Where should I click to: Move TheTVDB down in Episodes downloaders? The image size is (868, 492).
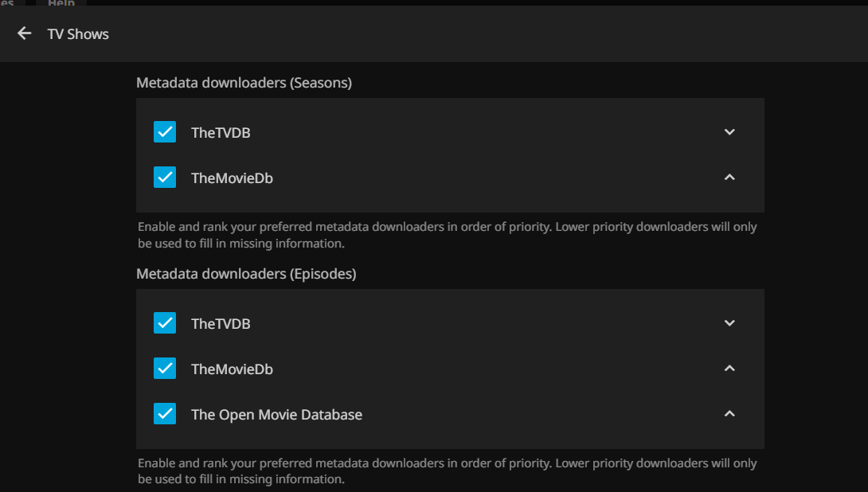point(729,323)
